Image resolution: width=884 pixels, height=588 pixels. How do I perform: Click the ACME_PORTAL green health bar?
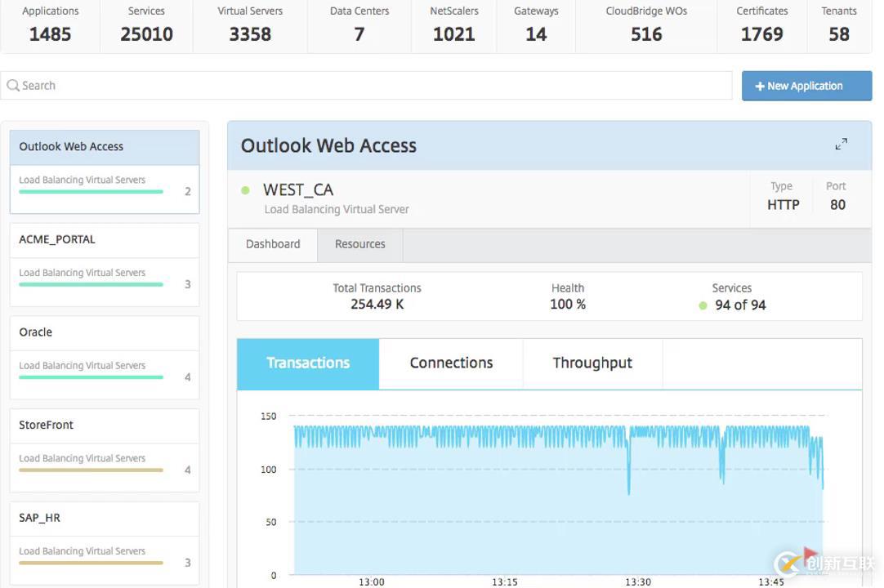coord(92,285)
